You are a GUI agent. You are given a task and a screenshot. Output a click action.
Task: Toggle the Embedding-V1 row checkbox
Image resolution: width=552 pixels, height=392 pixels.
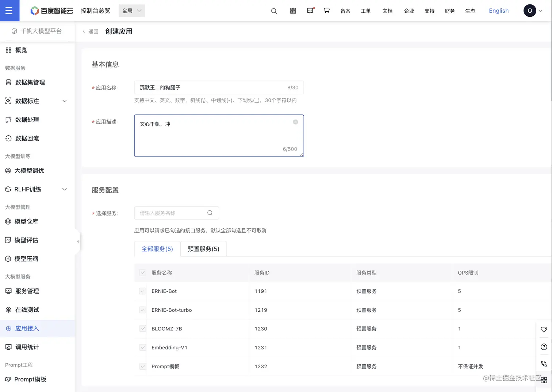click(143, 348)
